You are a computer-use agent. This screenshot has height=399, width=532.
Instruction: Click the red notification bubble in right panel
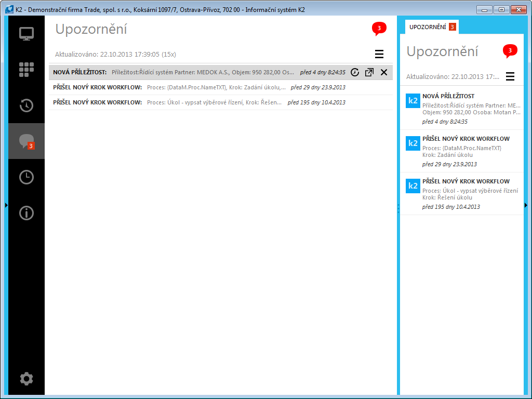point(510,51)
